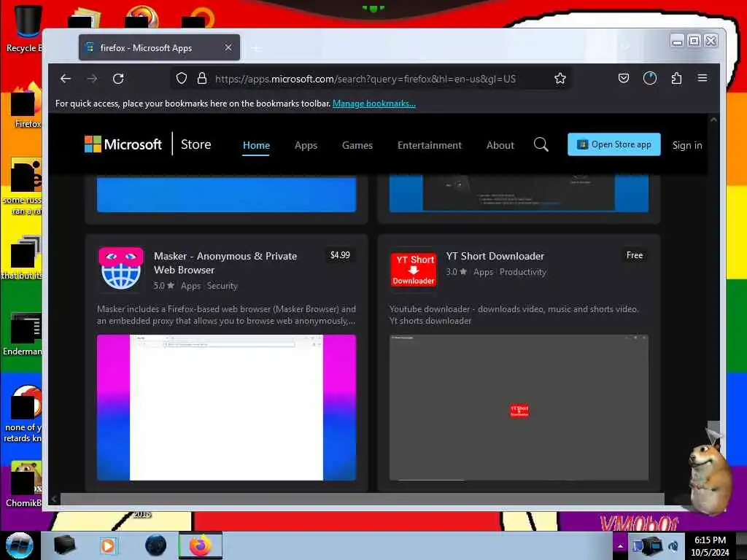Click the Free price tag on YT Short Downloader
This screenshot has height=560, width=747.
point(635,255)
